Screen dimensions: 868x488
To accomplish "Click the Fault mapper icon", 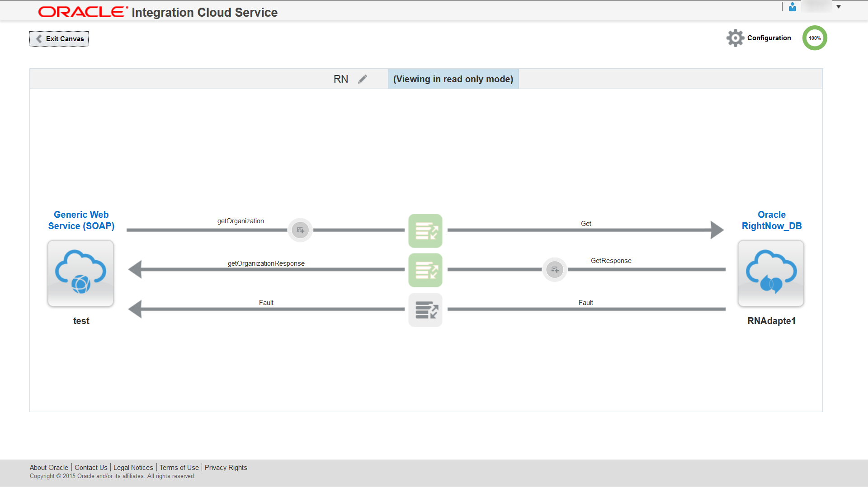I will click(425, 310).
